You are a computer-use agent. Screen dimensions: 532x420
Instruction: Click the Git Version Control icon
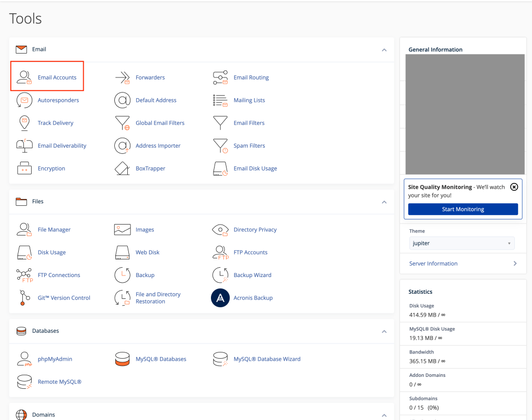24,298
